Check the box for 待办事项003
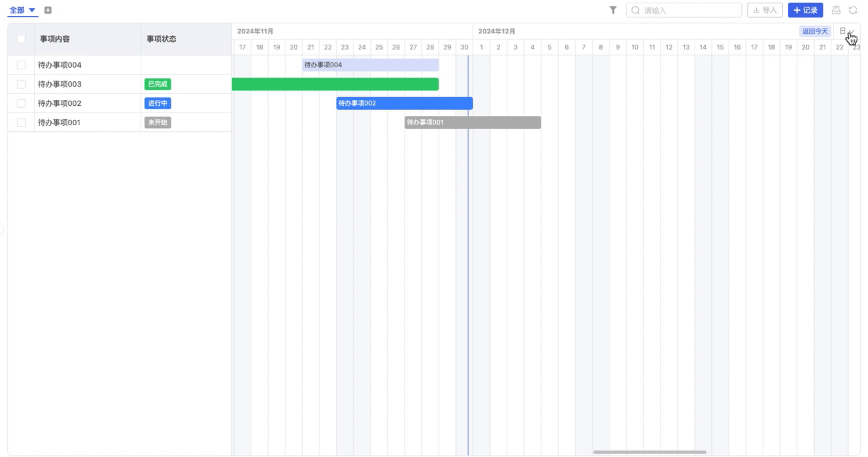This screenshot has width=868, height=457. coord(21,84)
